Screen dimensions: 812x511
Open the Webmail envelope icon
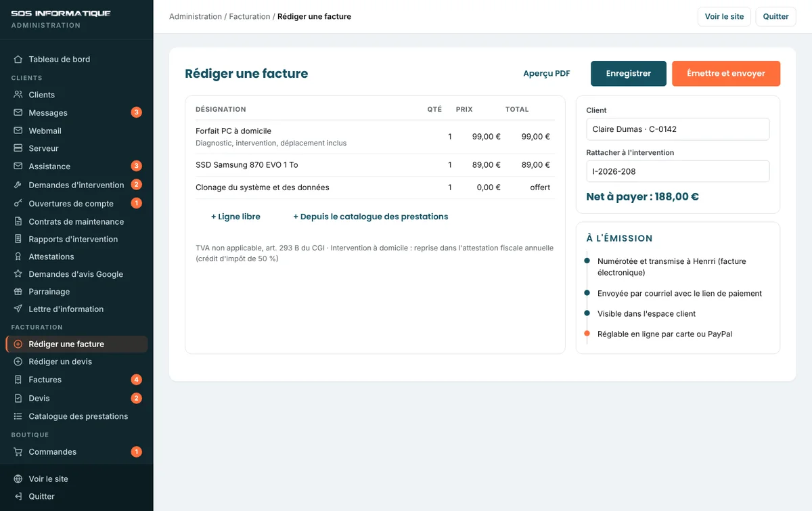point(18,131)
